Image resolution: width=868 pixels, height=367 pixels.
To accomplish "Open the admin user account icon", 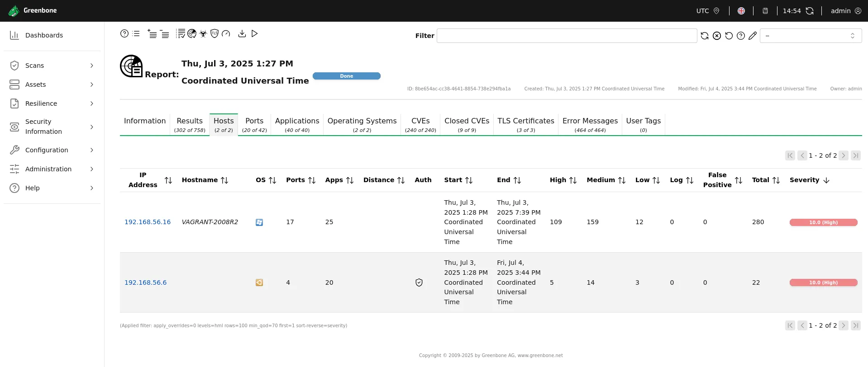I will [858, 11].
